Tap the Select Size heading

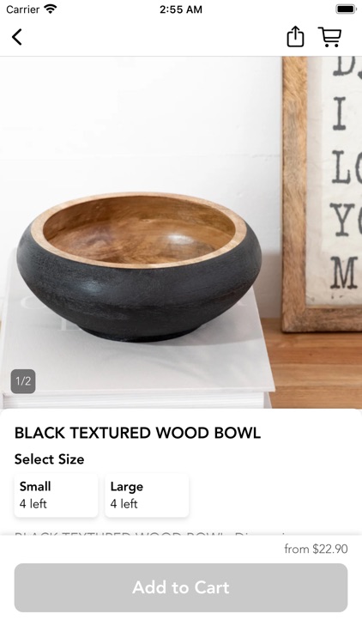click(49, 459)
